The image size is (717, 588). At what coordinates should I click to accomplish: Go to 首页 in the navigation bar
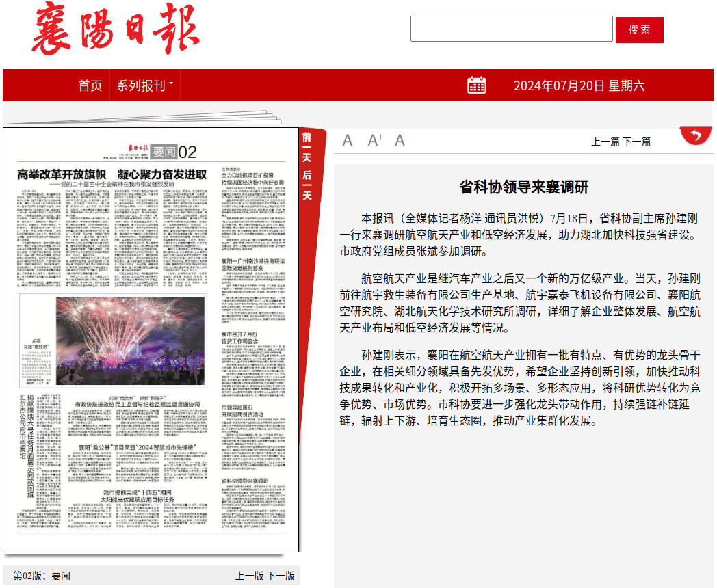tap(90, 85)
